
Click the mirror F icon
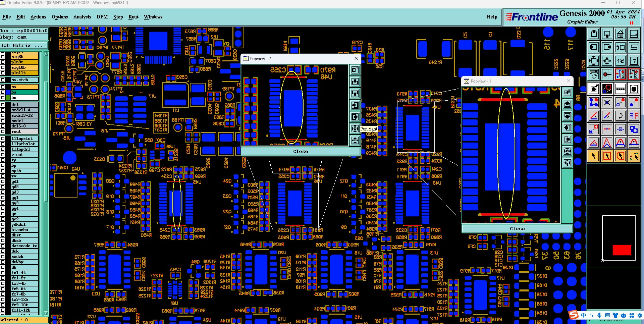(x=634, y=116)
